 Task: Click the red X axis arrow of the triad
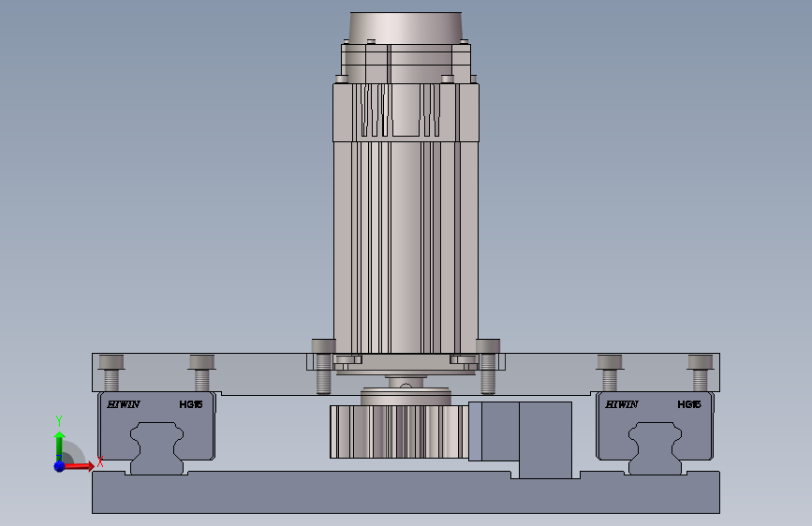pyautogui.click(x=81, y=466)
